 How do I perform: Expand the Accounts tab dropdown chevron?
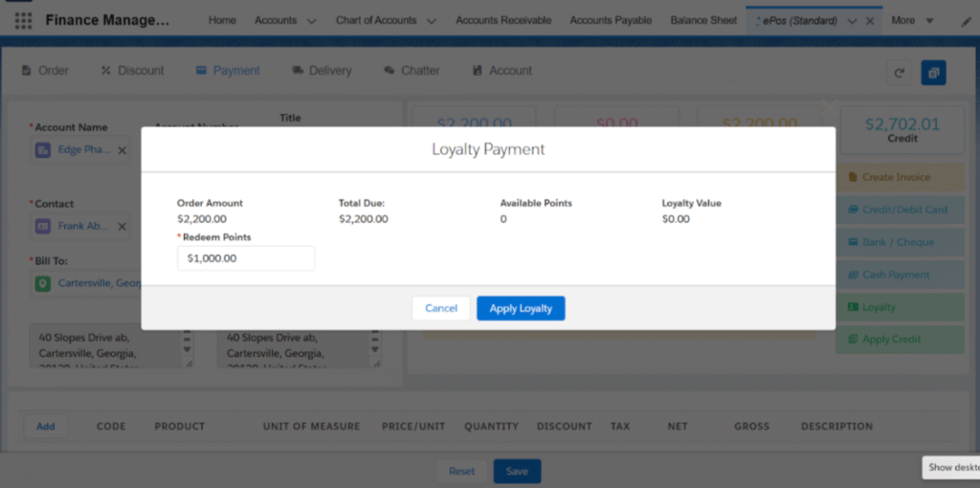tap(311, 21)
